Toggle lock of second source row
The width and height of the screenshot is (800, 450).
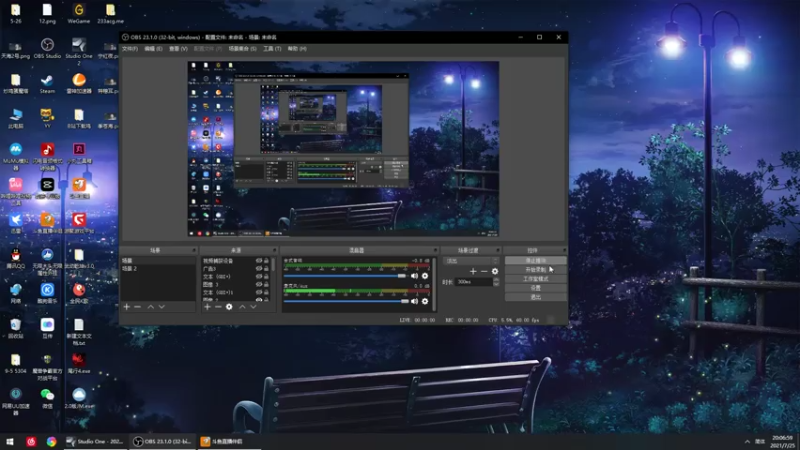tap(266, 268)
